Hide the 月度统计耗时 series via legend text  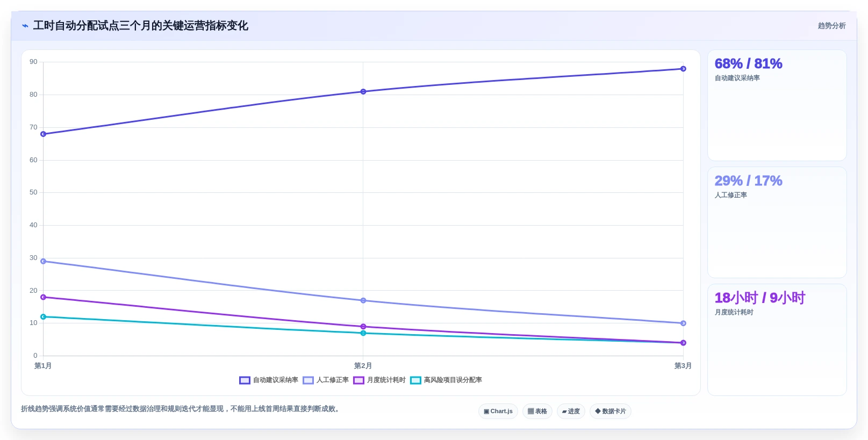tap(386, 380)
